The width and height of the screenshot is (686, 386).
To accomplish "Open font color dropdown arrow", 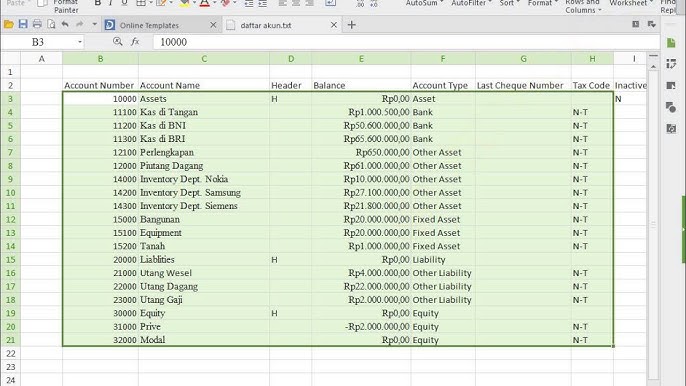I will point(214,3).
